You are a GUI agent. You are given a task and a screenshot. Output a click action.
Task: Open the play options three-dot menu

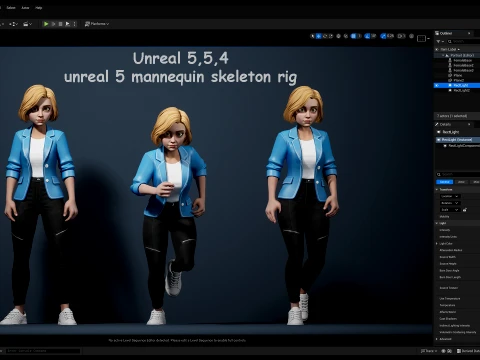[x=75, y=24]
